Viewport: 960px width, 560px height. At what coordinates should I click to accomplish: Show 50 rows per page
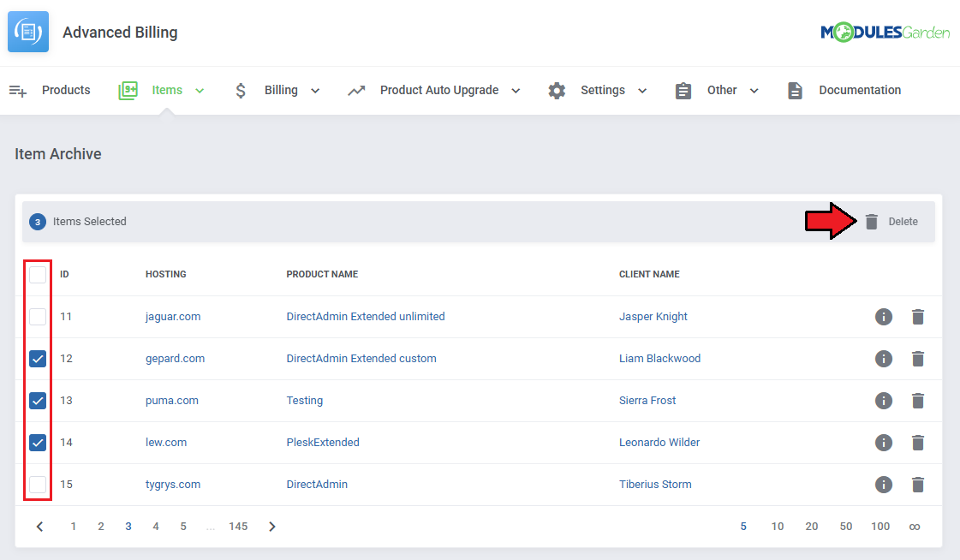point(846,527)
